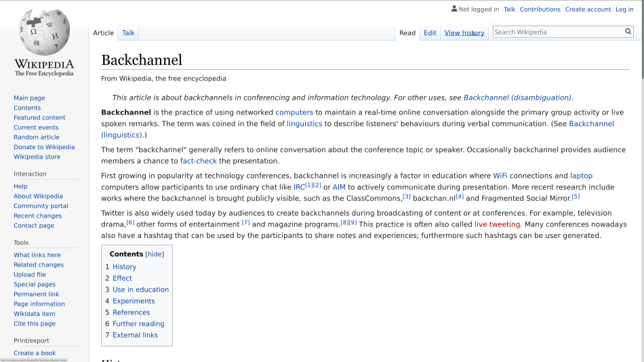This screenshot has width=644, height=362.
Task: Open Random article
Action: point(37,137)
